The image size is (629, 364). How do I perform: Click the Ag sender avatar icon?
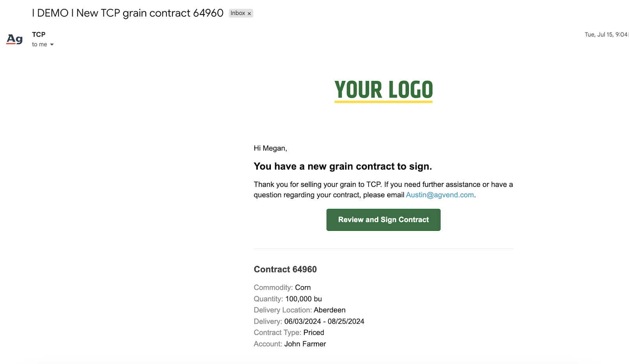point(15,39)
